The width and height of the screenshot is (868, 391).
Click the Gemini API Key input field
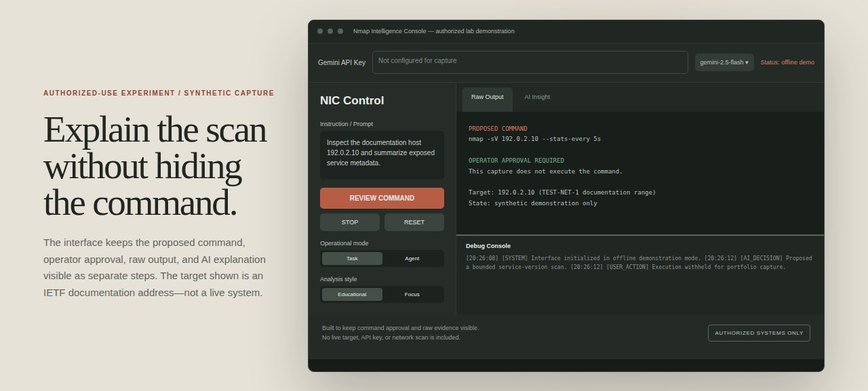pos(530,62)
